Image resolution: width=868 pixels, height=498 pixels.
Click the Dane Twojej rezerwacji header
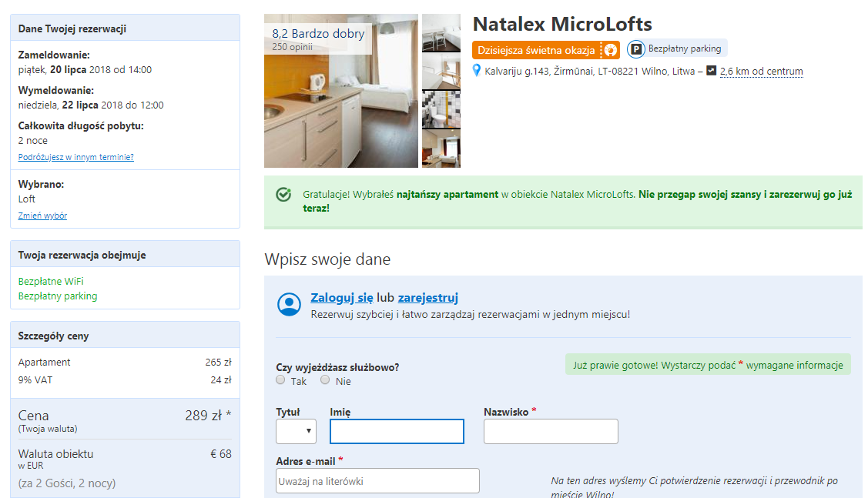[x=125, y=28]
